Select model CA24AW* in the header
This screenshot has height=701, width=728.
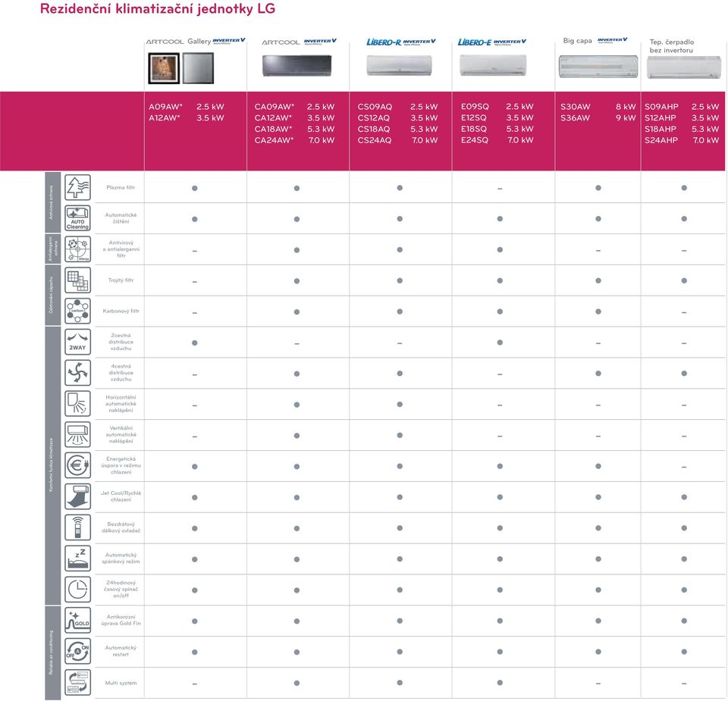tap(274, 140)
